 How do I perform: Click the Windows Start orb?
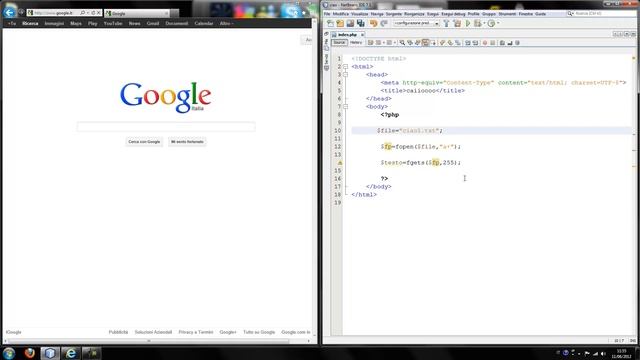9,353
